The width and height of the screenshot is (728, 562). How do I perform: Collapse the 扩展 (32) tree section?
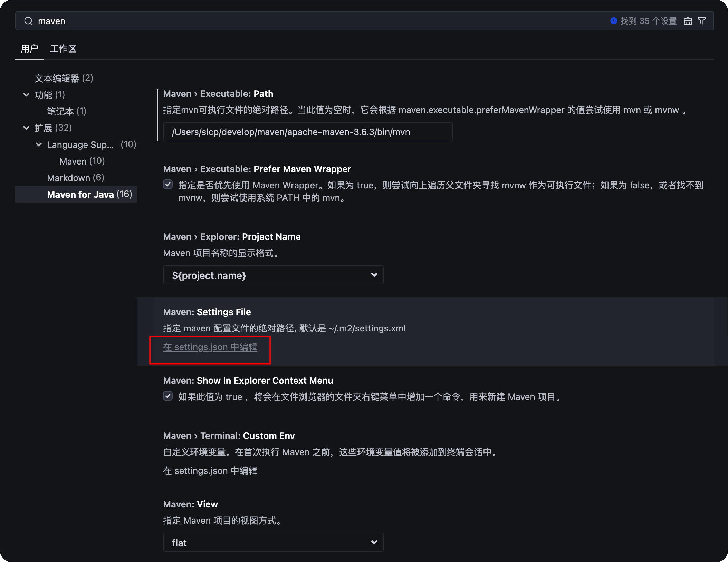pos(26,128)
